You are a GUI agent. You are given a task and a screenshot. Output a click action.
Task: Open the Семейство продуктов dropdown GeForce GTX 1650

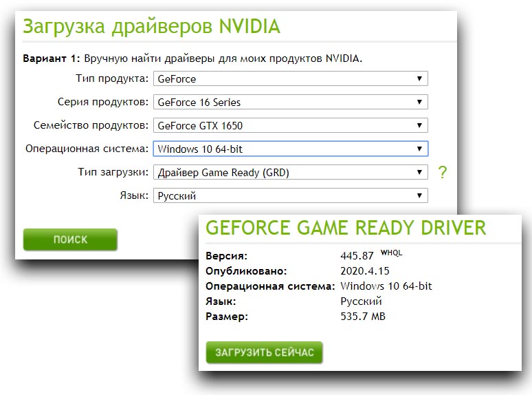[x=291, y=126]
